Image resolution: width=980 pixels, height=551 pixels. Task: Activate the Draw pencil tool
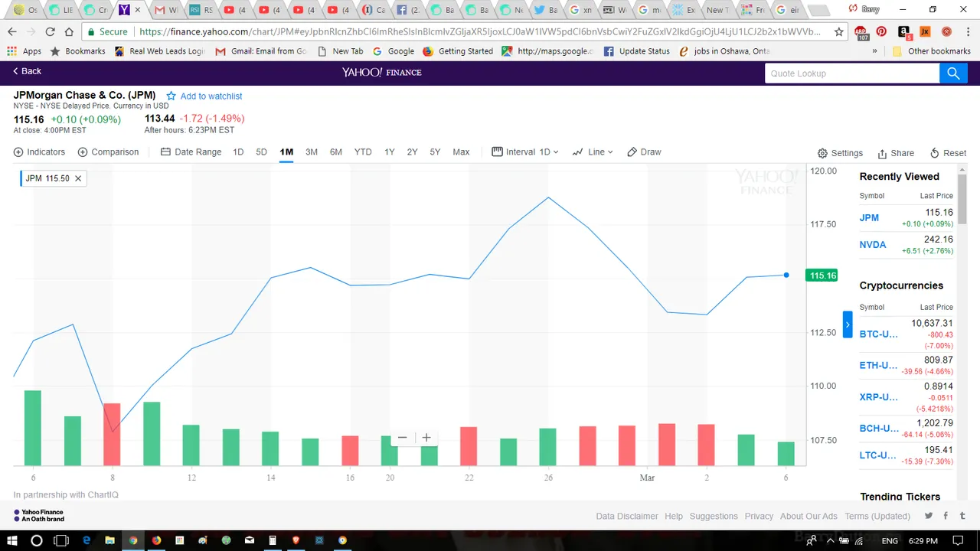point(644,152)
